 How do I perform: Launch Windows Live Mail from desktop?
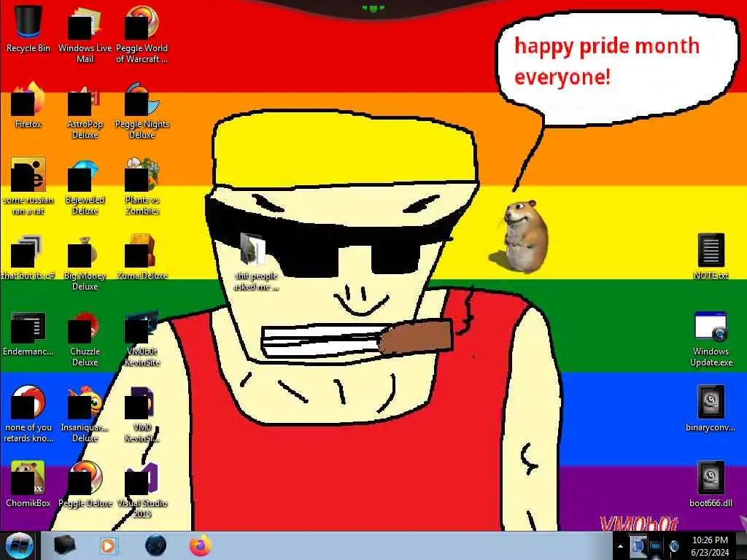tap(85, 34)
